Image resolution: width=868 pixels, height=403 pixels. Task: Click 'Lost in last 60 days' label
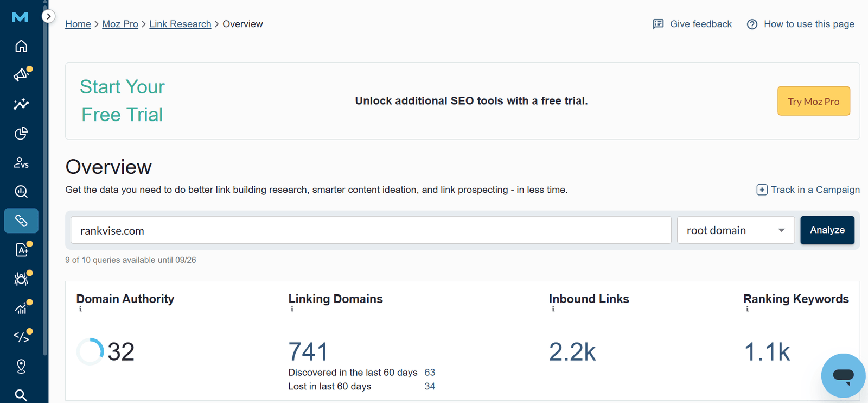330,387
